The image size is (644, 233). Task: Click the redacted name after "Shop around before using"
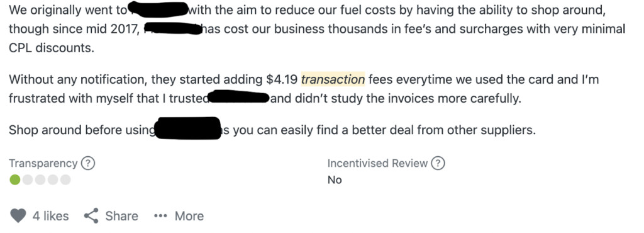(188, 128)
